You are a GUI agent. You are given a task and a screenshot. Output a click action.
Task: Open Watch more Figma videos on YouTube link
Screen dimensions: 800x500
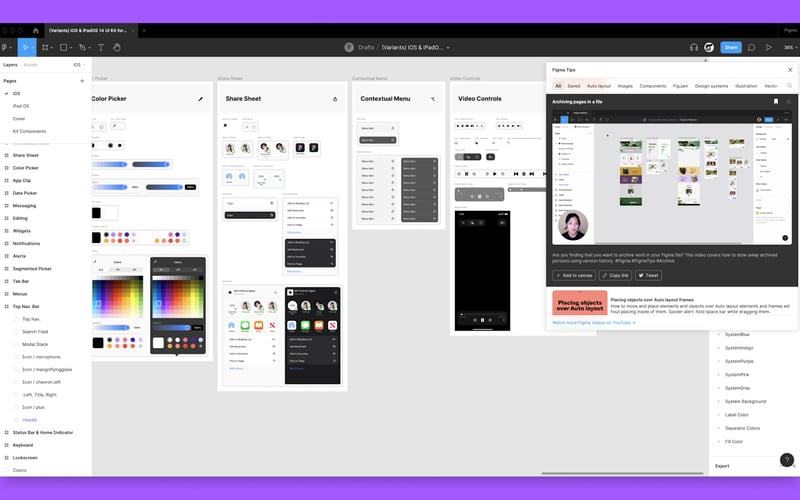coord(593,323)
